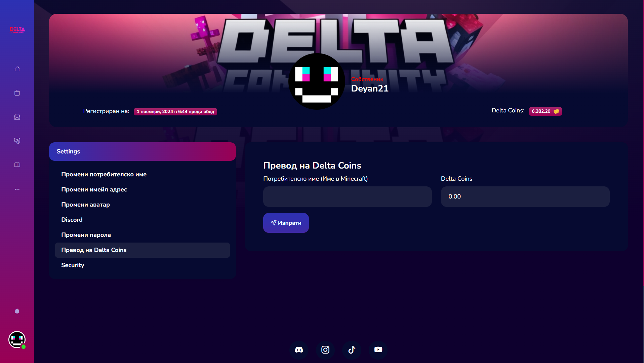Open the notifications bell
The image size is (644, 363).
17,311
